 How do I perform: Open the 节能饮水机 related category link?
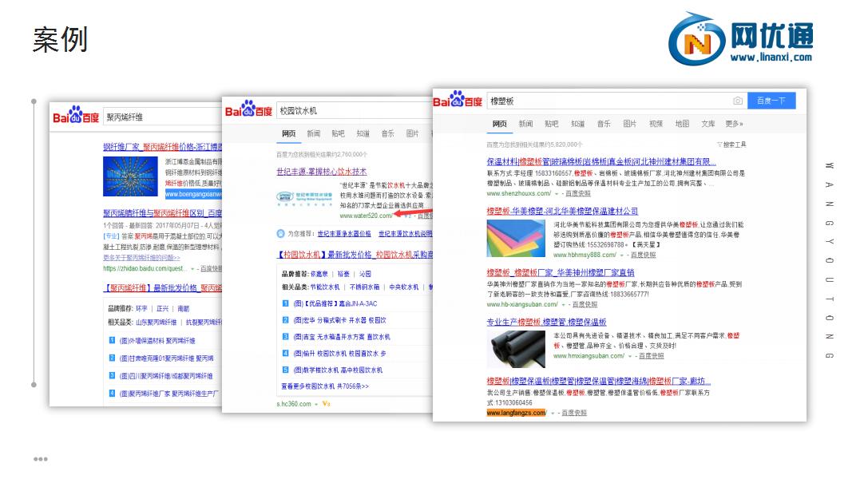point(325,287)
